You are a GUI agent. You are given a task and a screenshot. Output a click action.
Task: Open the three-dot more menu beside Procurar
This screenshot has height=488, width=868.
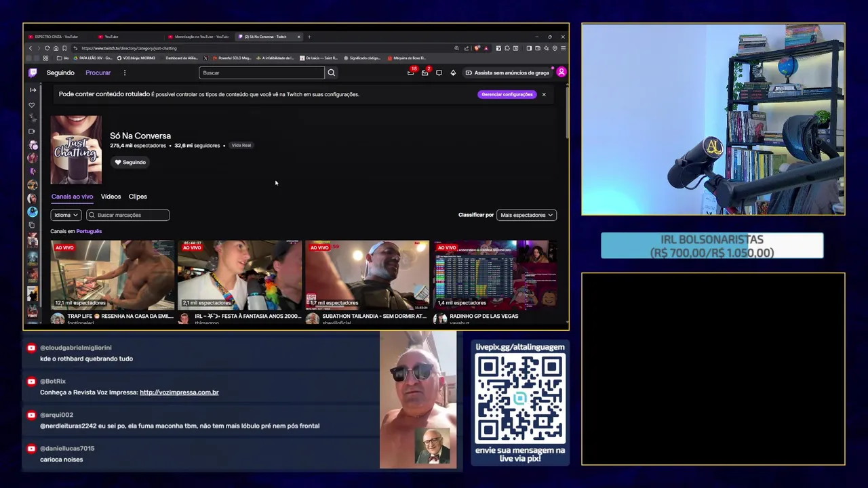(124, 73)
